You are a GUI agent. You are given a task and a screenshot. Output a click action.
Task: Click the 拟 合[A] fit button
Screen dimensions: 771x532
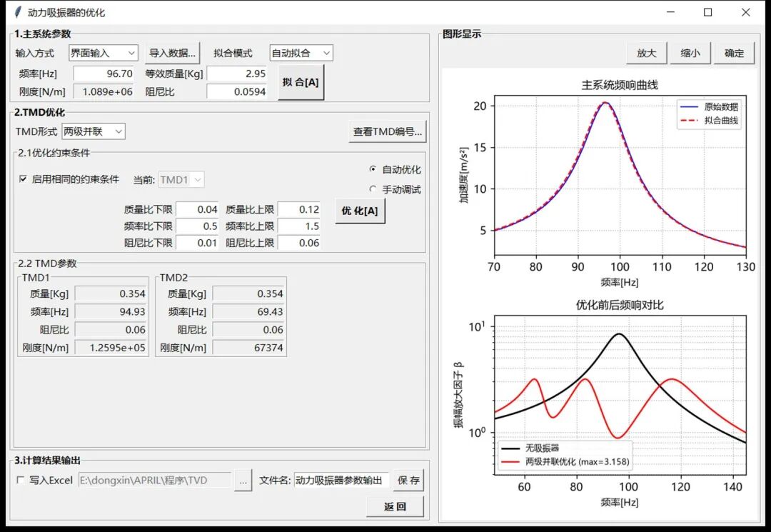point(301,82)
